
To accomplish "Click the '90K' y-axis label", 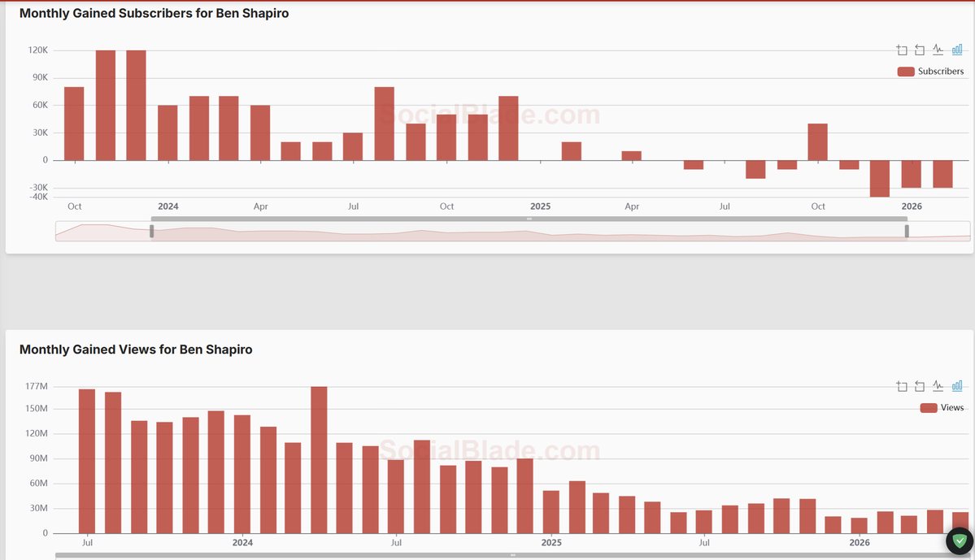I will click(41, 78).
